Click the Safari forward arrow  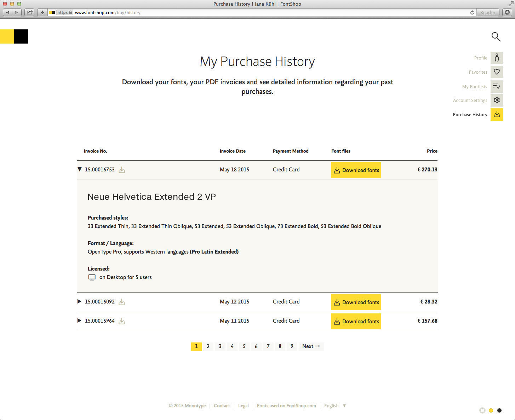[17, 12]
